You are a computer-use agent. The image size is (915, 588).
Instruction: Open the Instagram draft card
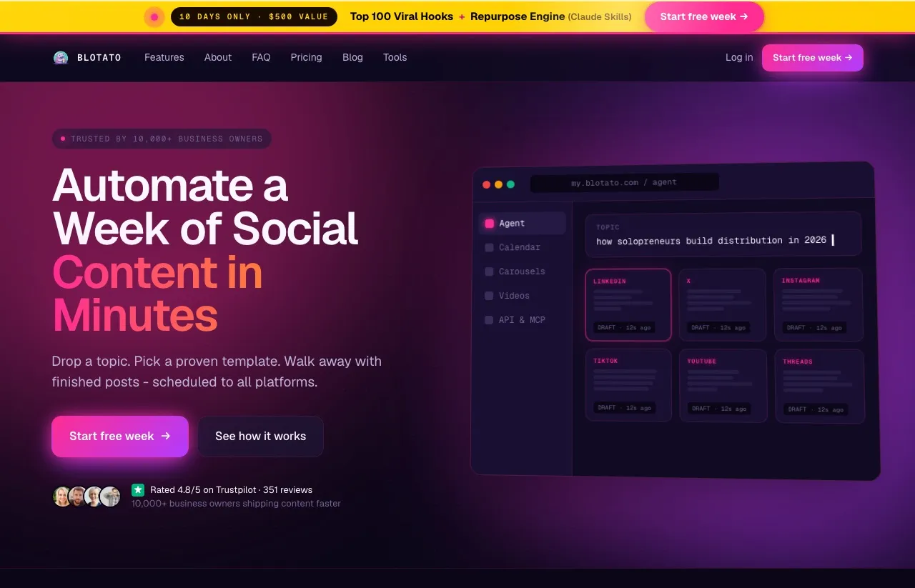(818, 305)
